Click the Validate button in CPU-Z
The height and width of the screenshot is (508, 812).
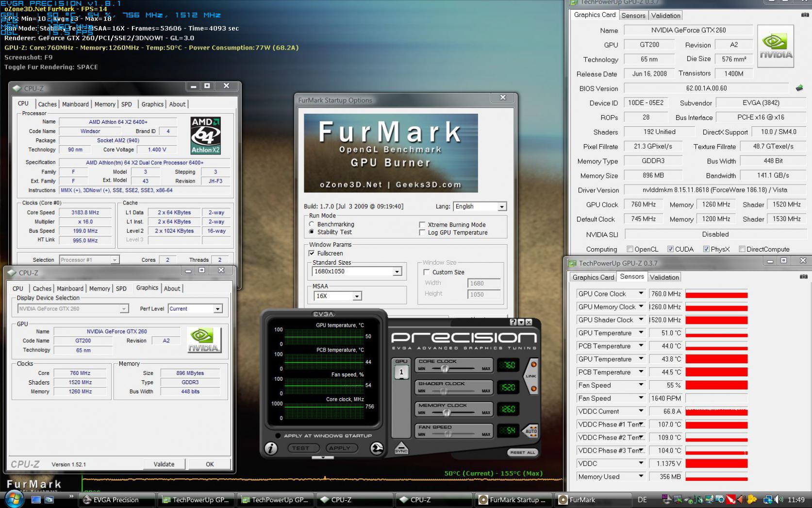click(164, 464)
